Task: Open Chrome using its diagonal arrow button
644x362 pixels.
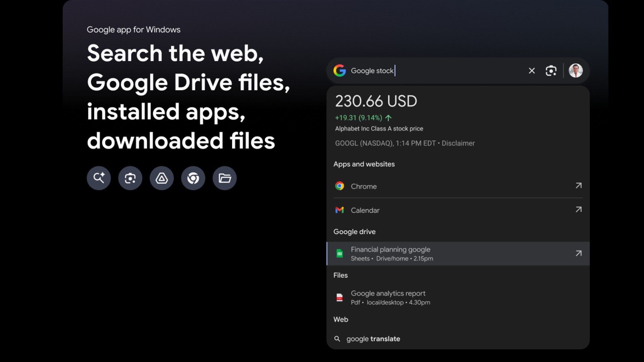Action: 579,186
